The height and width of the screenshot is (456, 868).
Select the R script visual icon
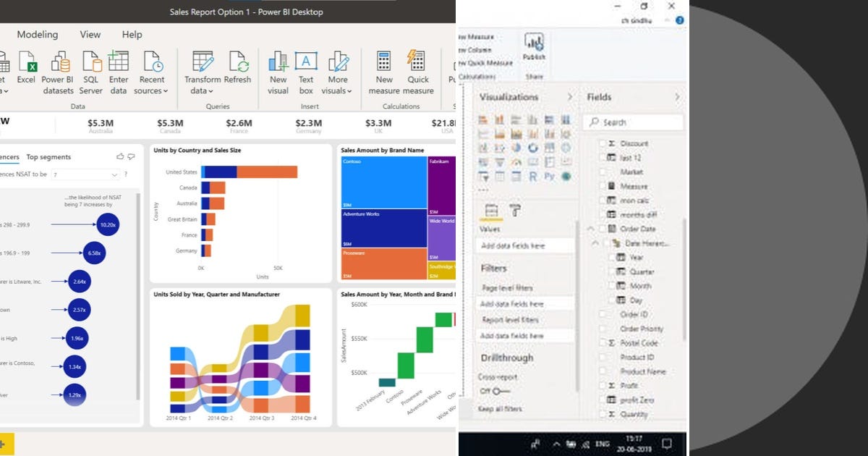[x=532, y=175]
